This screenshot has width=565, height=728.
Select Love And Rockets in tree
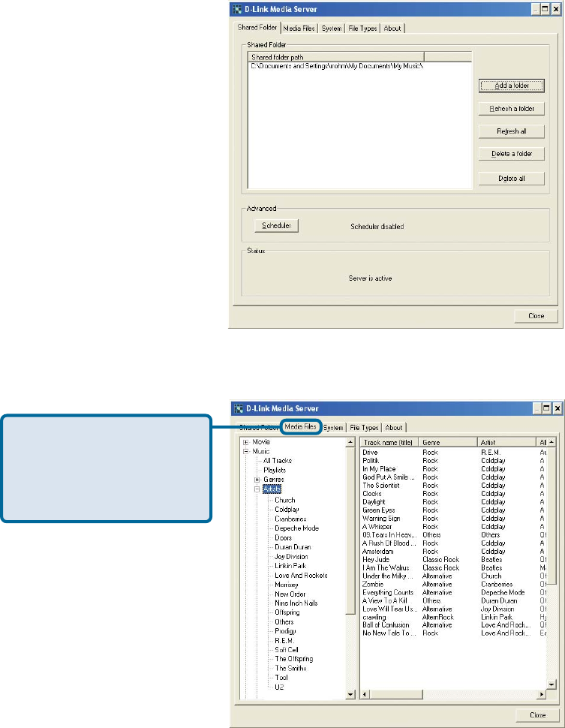coord(301,575)
